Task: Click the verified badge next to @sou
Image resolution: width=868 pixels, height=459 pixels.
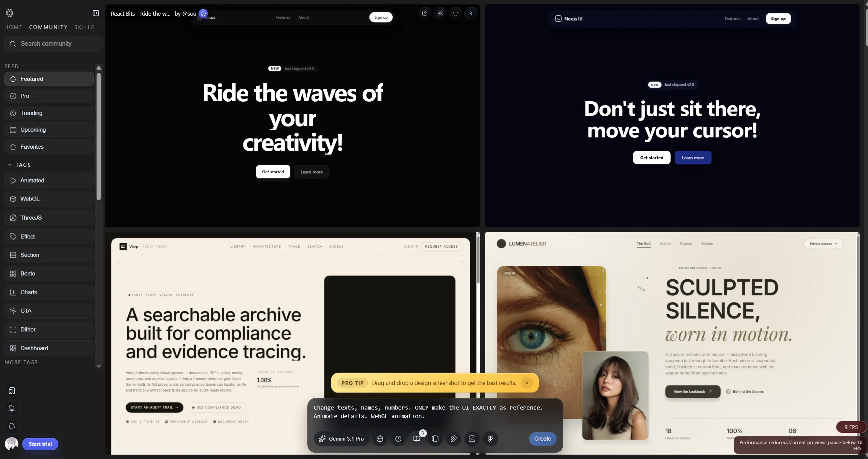Action: [203, 13]
